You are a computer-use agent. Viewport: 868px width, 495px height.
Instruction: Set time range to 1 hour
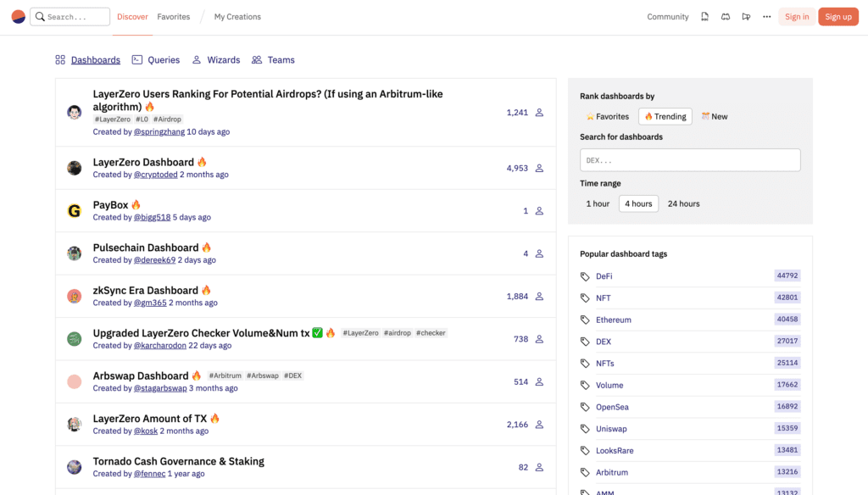[x=598, y=203]
